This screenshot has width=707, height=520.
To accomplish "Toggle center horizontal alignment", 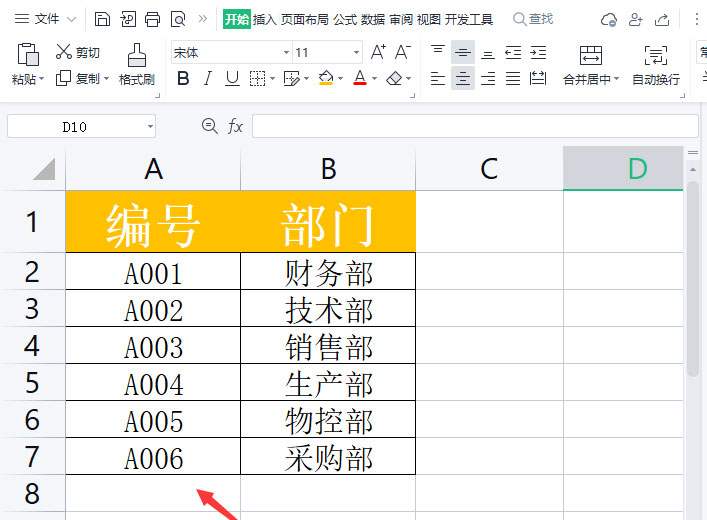I will [463, 78].
